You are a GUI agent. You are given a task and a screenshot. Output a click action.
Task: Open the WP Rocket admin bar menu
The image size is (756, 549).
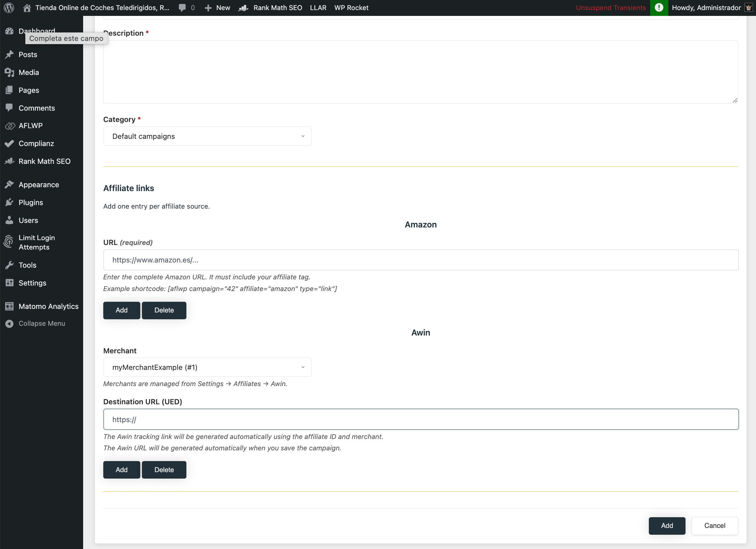point(351,7)
